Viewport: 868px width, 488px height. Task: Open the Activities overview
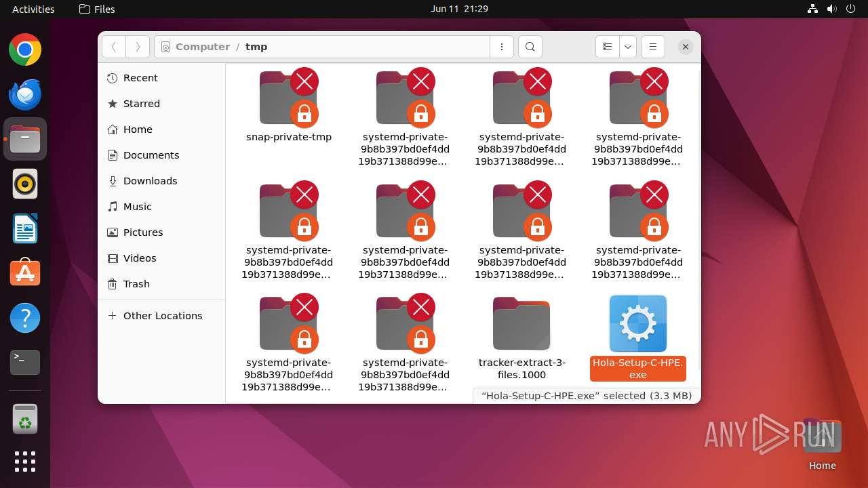[x=33, y=9]
